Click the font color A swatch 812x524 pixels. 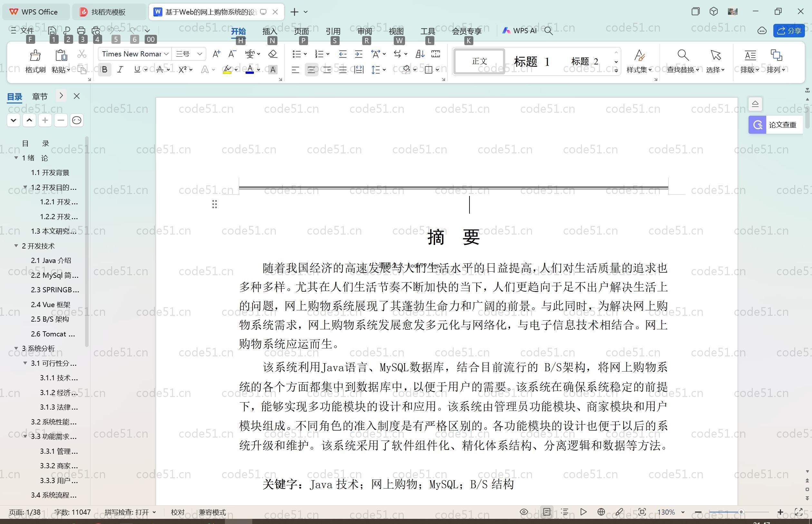tap(250, 70)
